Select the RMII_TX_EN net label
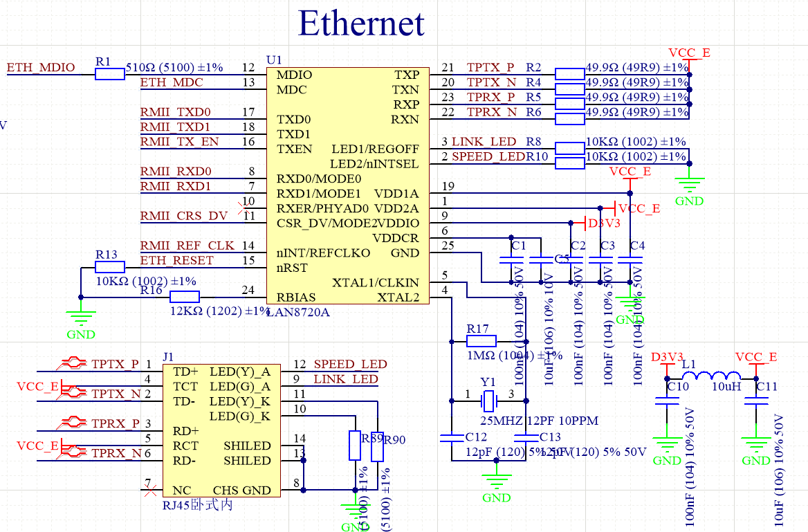Screen dimensions: 808x532 click(179, 142)
